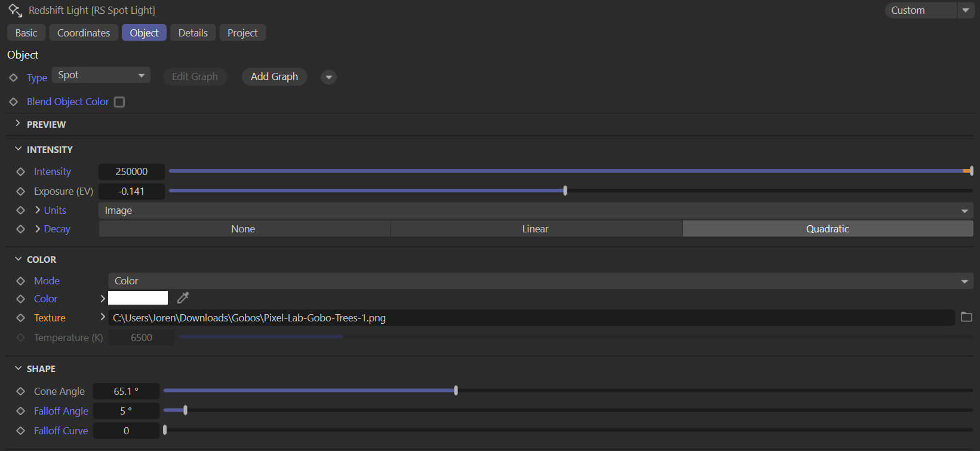Toggle keyframe diamond beside Falloff Curve
Screen dimensions: 980x451
(x=20, y=431)
